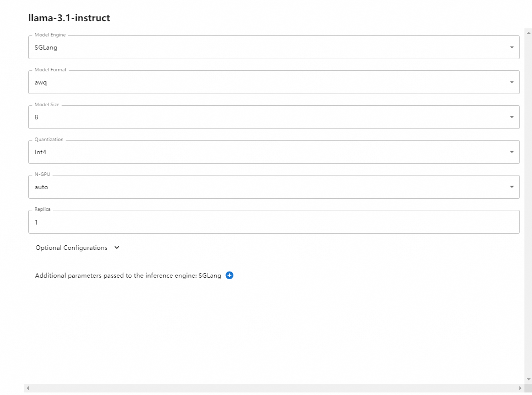Select the awq Model Format field

pyautogui.click(x=274, y=82)
